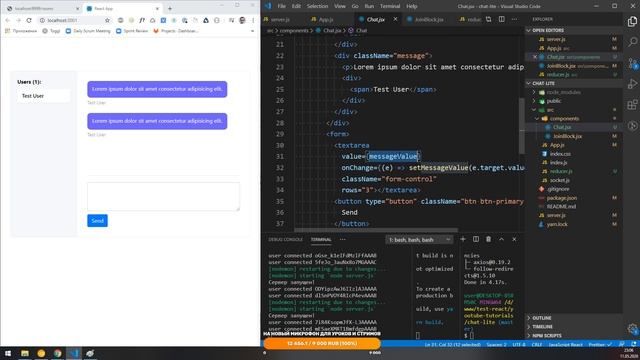The image size is (640, 360).
Task: Open the Explorer view in activity bar
Action: click(632, 21)
